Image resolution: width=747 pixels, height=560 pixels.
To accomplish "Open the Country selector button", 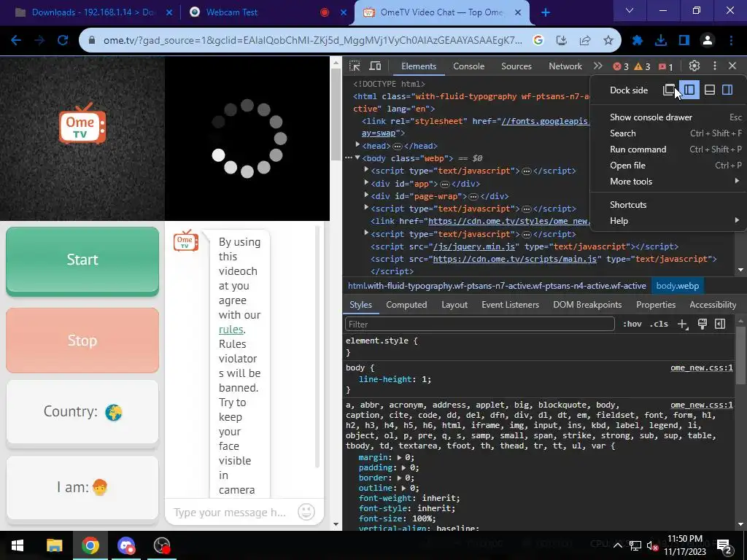I will coord(82,412).
